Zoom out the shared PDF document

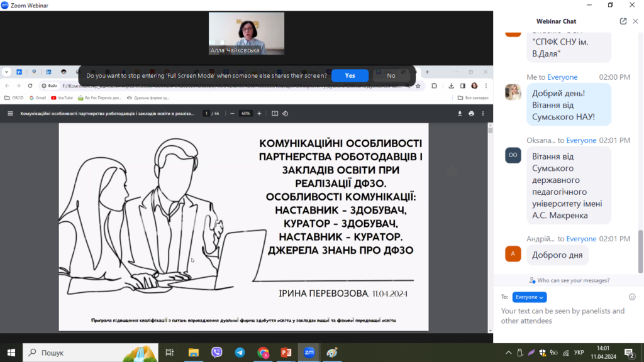(232, 114)
